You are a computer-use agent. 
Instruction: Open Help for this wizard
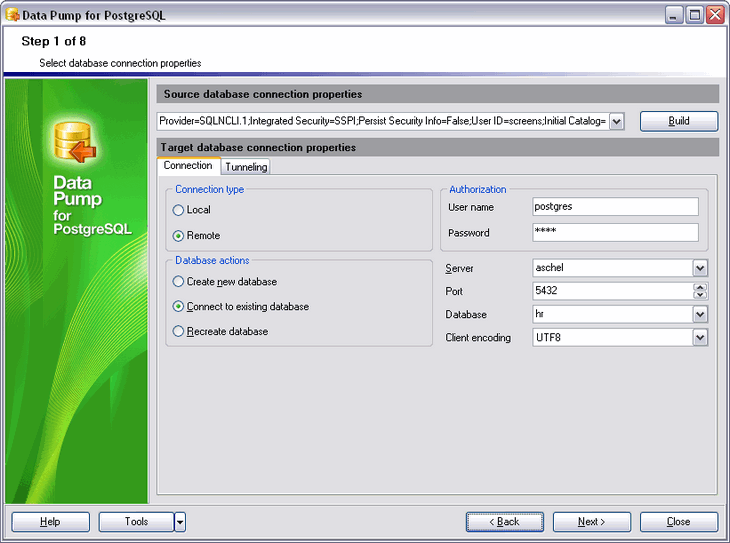tap(50, 522)
